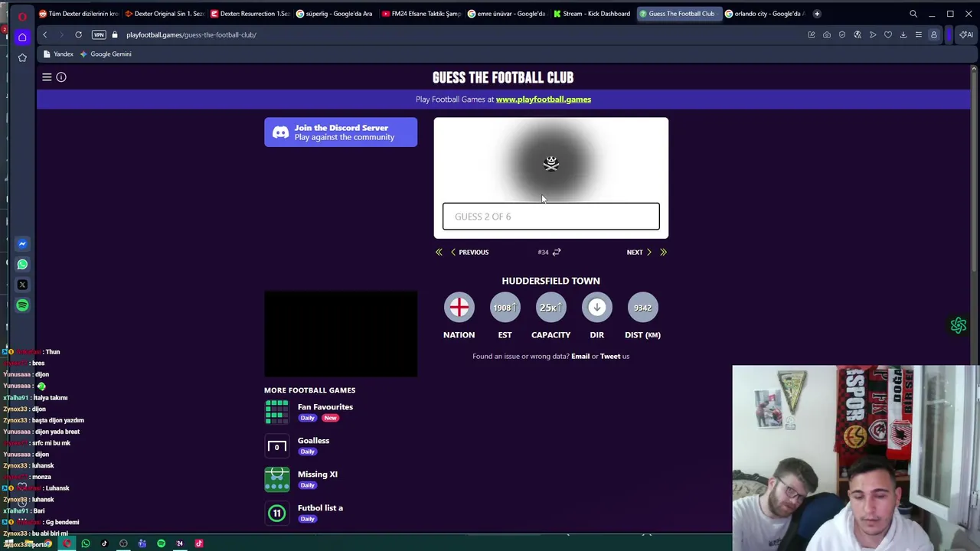Switch to Stream - Kick Dashboard tab
980x551 pixels.
tap(593, 14)
